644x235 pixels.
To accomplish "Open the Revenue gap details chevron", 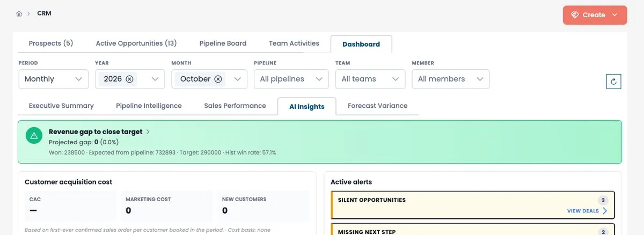I will coord(148,131).
